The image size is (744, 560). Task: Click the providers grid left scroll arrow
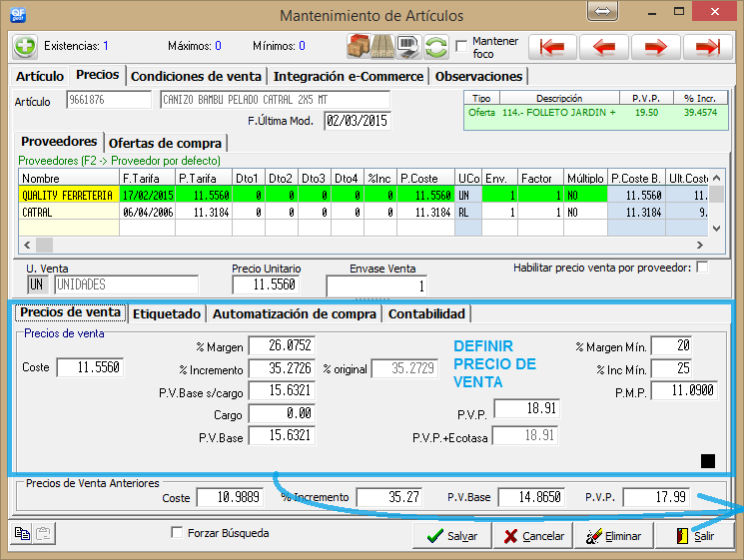point(27,246)
